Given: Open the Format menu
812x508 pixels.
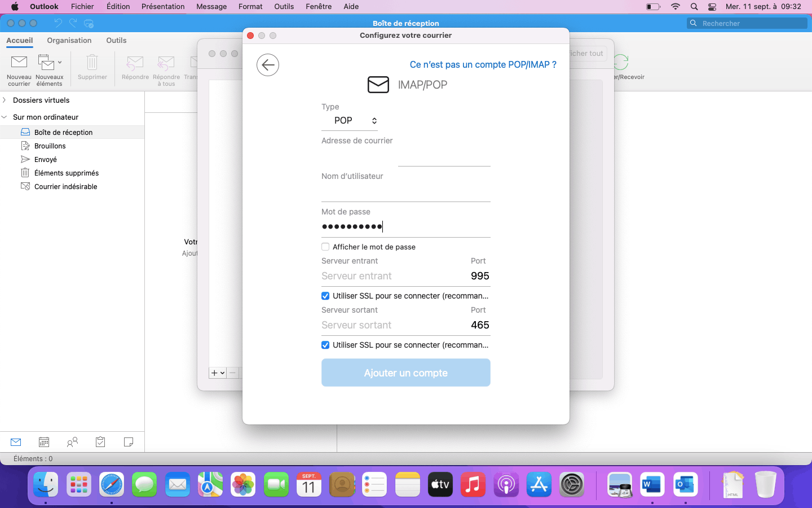Looking at the screenshot, I should (x=250, y=7).
